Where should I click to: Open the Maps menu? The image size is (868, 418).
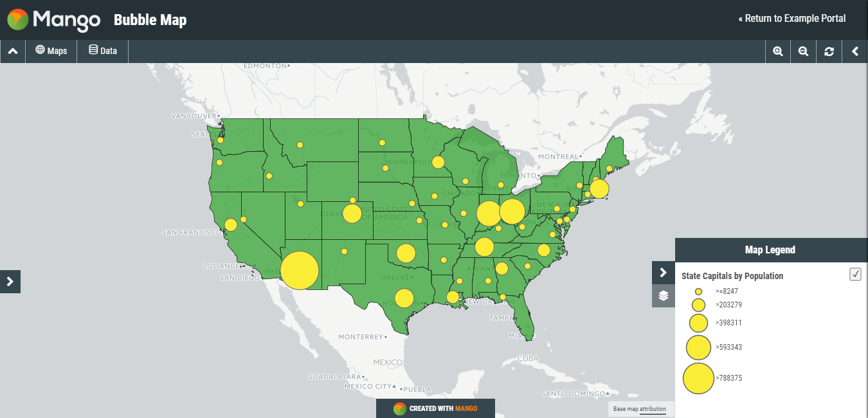(x=51, y=51)
